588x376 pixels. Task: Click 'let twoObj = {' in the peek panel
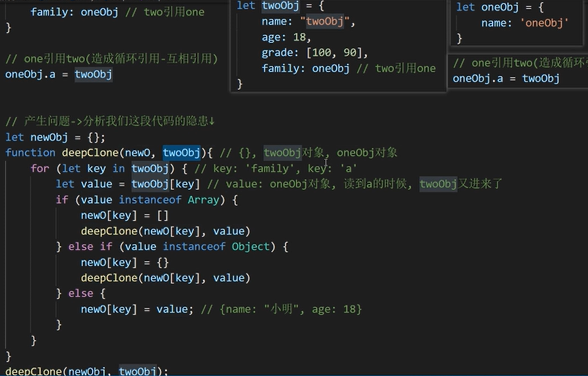[280, 6]
